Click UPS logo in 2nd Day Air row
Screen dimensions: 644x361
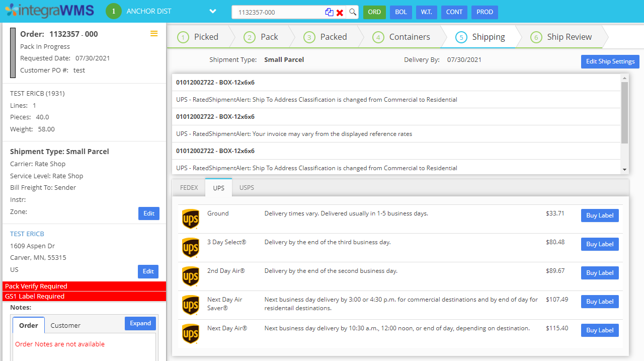191,276
